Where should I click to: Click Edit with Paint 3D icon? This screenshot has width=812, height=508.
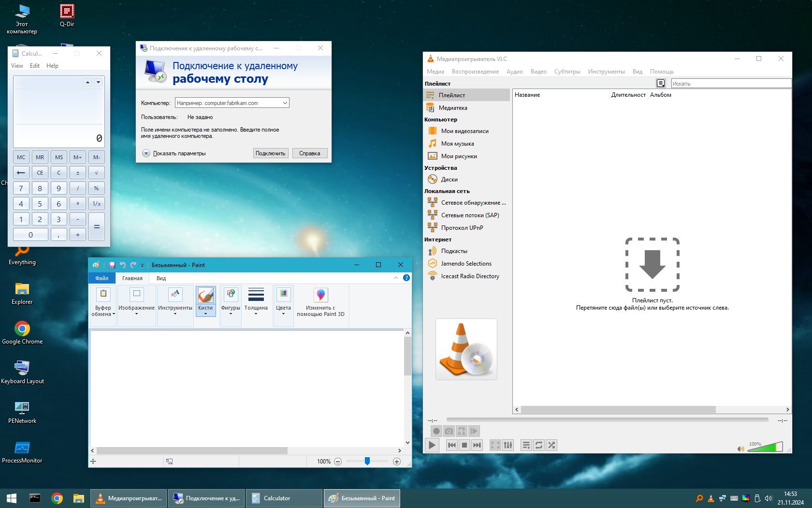coord(320,295)
